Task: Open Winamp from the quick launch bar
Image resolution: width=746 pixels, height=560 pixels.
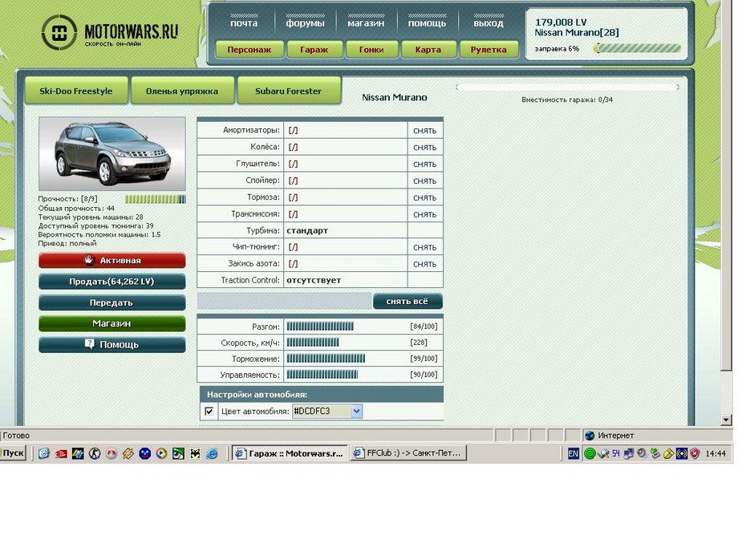Action: (128, 453)
